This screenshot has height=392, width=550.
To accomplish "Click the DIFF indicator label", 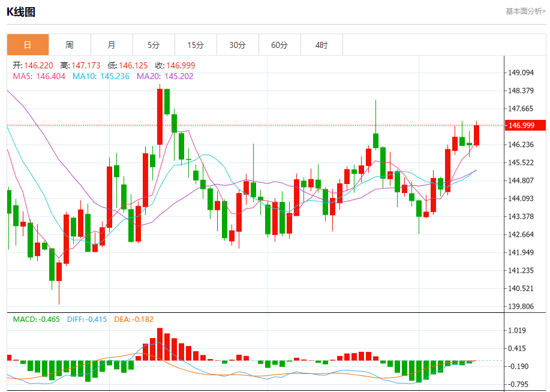I will click(86, 319).
